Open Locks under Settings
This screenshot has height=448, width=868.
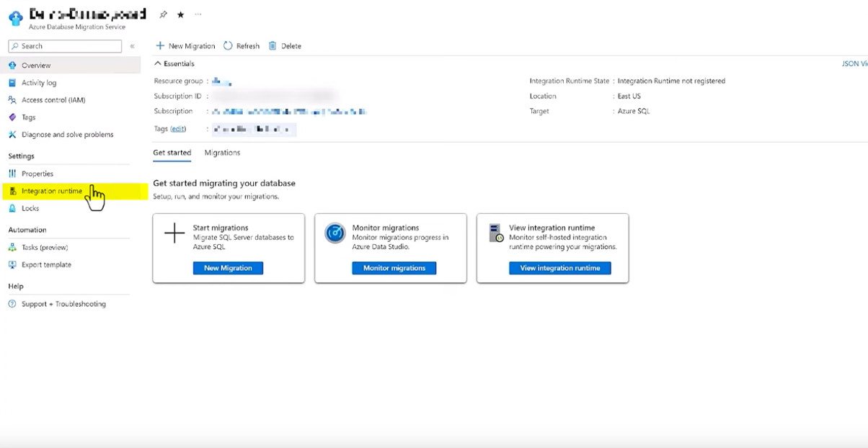point(30,208)
